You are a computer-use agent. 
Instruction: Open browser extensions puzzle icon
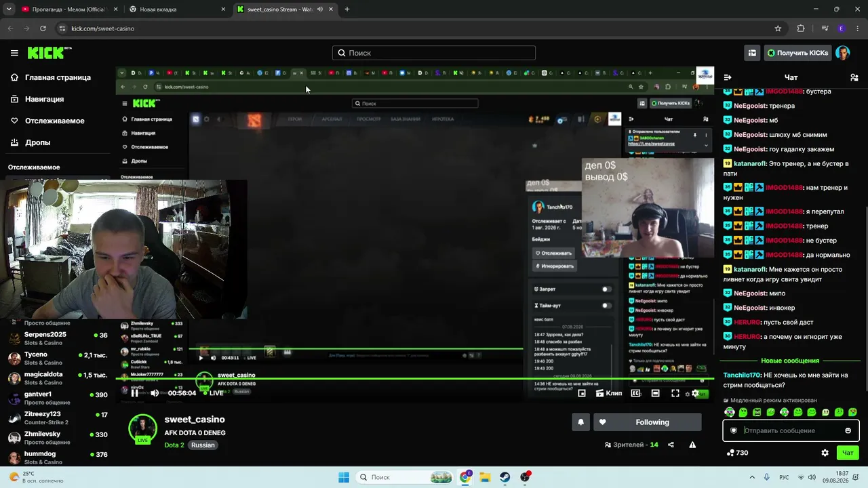[801, 28]
